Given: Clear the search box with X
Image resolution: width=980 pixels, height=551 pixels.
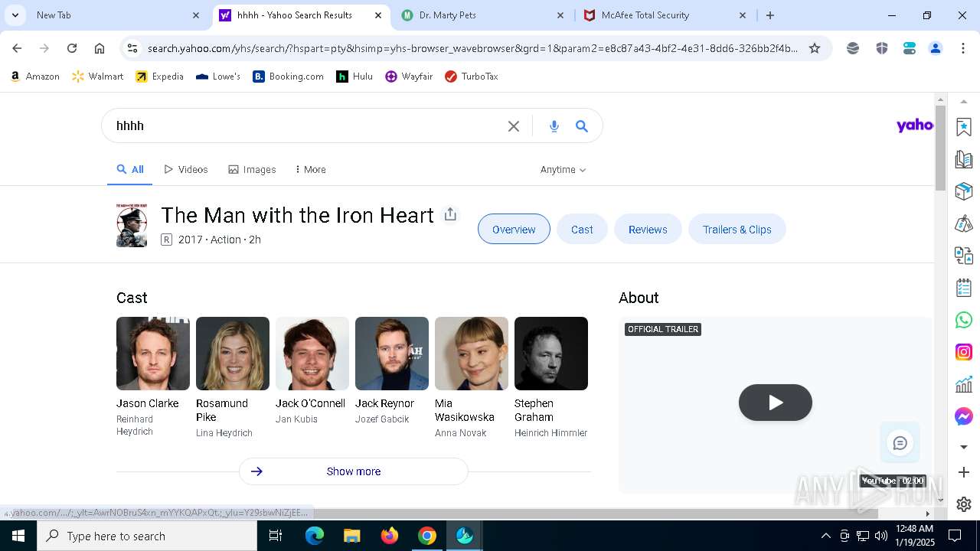Looking at the screenshot, I should (514, 126).
